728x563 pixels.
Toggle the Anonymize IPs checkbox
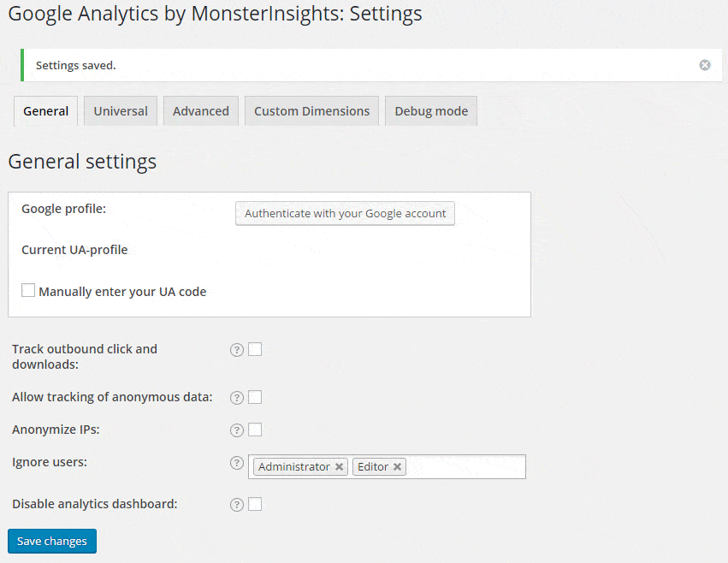click(x=255, y=430)
